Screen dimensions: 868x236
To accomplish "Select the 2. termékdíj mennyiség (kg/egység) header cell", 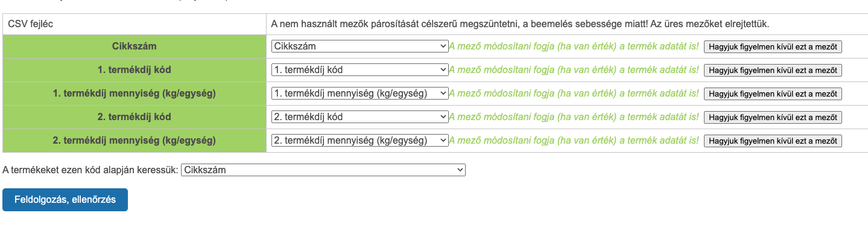I will pyautogui.click(x=135, y=141).
